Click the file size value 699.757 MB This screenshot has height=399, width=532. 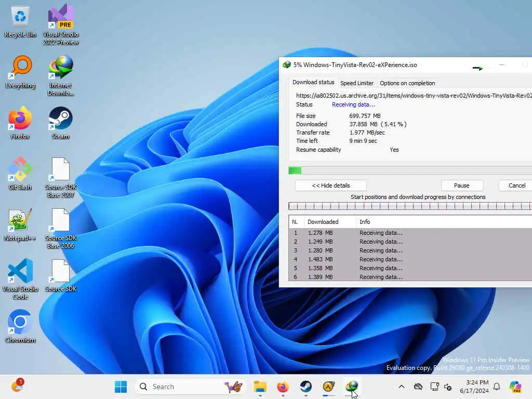365,116
